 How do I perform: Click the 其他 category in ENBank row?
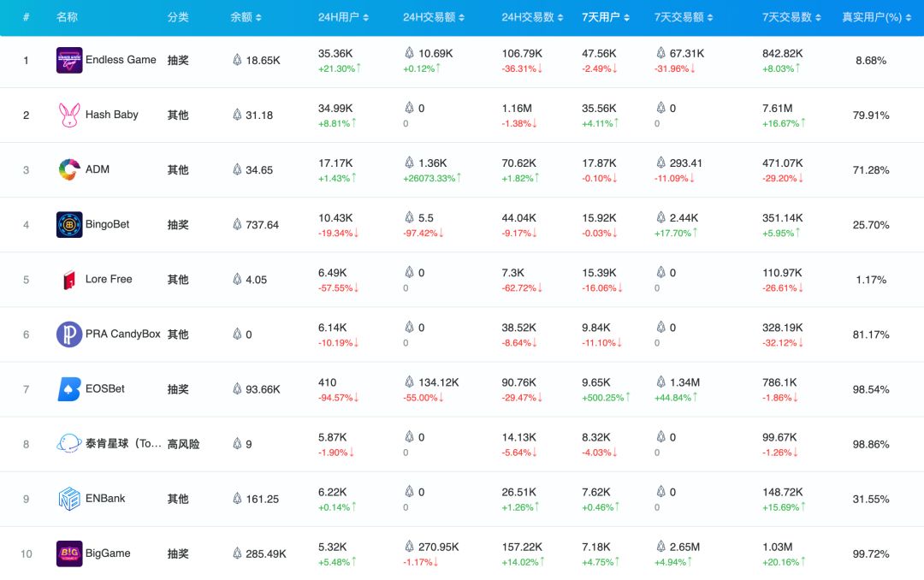pos(178,499)
